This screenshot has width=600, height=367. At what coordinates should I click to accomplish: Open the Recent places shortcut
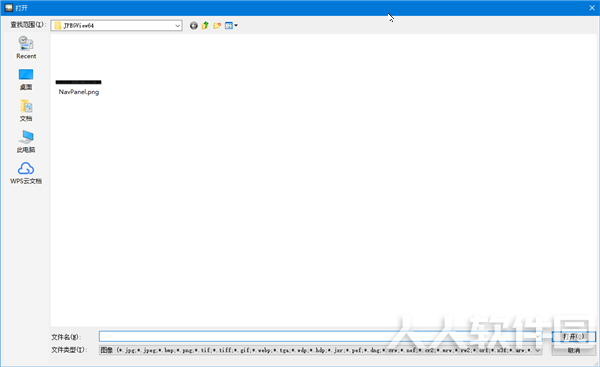26,47
